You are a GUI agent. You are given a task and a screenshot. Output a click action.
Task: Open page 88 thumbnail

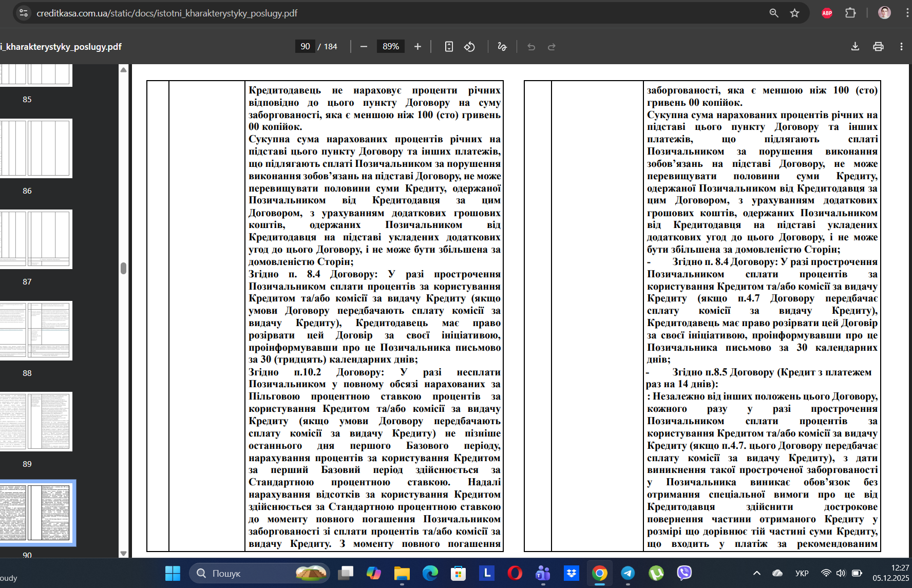click(36, 331)
